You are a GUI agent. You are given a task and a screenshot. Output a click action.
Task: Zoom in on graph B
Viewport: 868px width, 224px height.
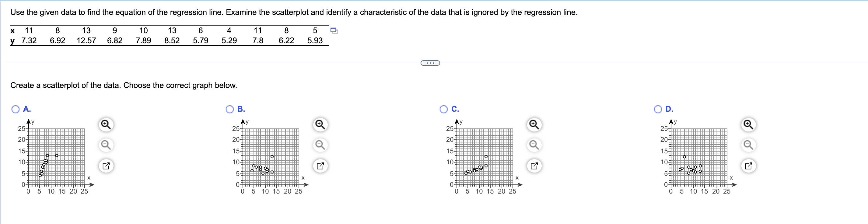click(x=320, y=125)
